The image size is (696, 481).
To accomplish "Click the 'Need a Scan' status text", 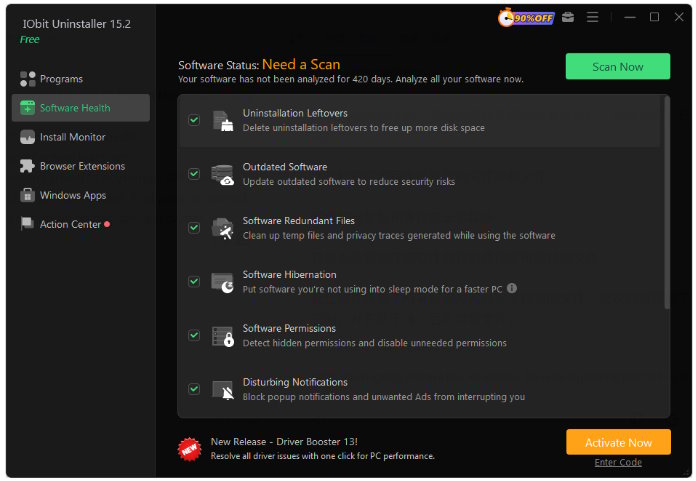I will 301,65.
